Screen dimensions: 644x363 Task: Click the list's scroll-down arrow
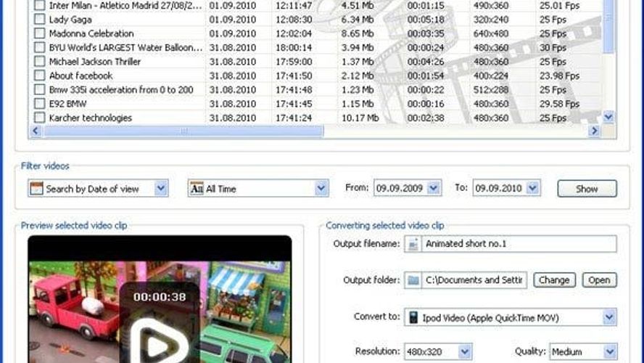[x=608, y=117]
